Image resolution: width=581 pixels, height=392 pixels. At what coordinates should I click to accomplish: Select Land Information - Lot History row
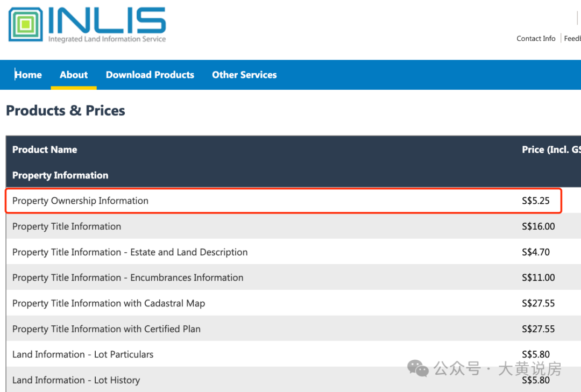[x=76, y=380]
